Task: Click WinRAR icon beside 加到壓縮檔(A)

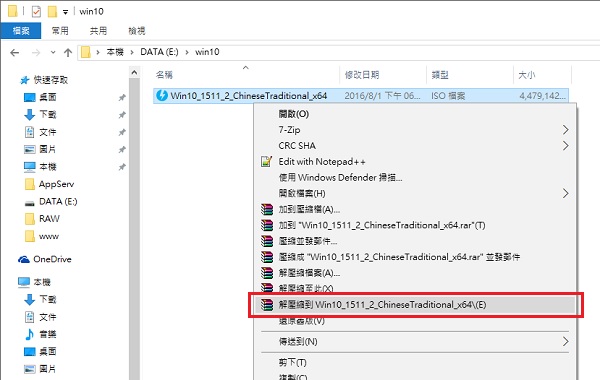Action: click(267, 209)
